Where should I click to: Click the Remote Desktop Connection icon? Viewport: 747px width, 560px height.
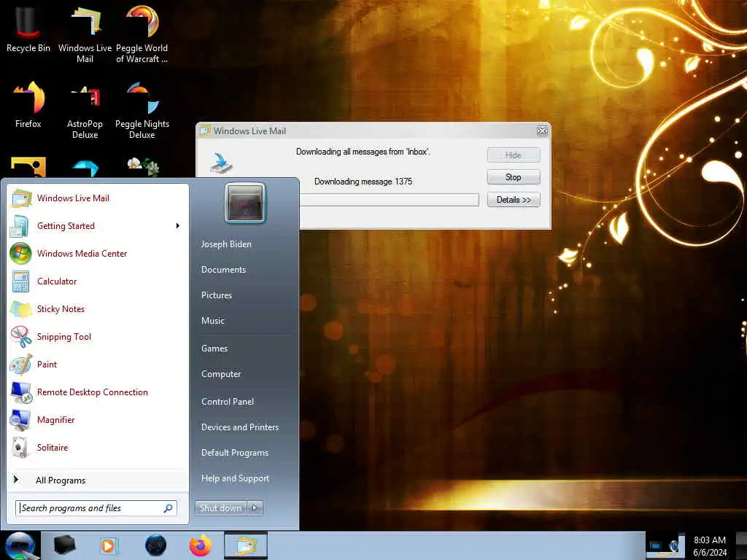(21, 392)
